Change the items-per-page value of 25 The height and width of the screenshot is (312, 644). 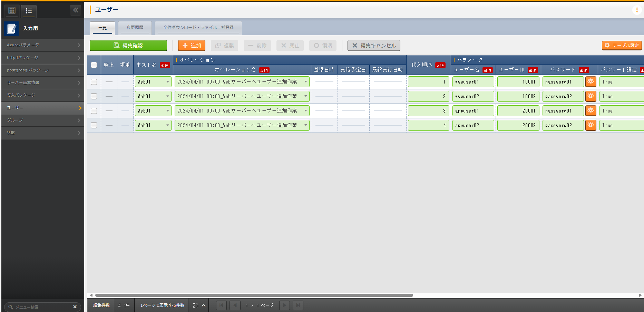(x=199, y=305)
